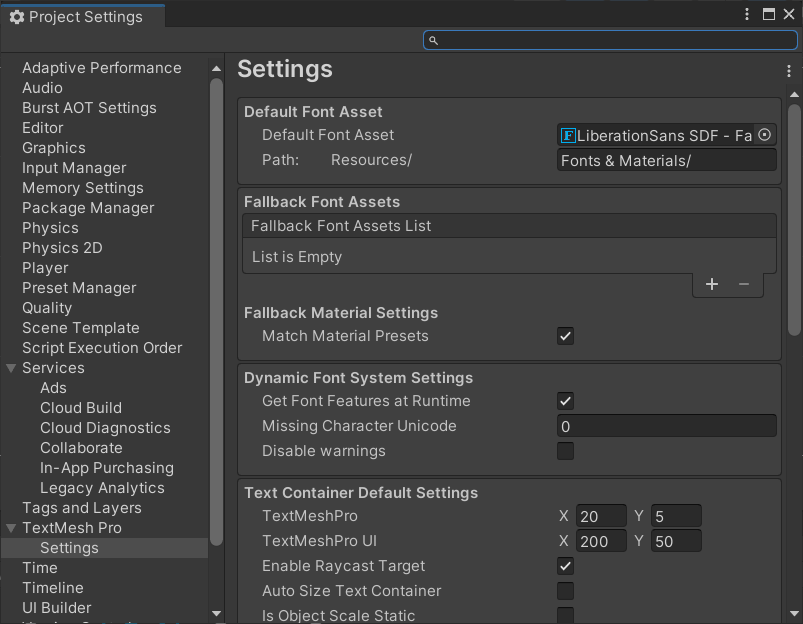Add entry to Fallback Font Assets list
The height and width of the screenshot is (624, 803).
pyautogui.click(x=711, y=284)
